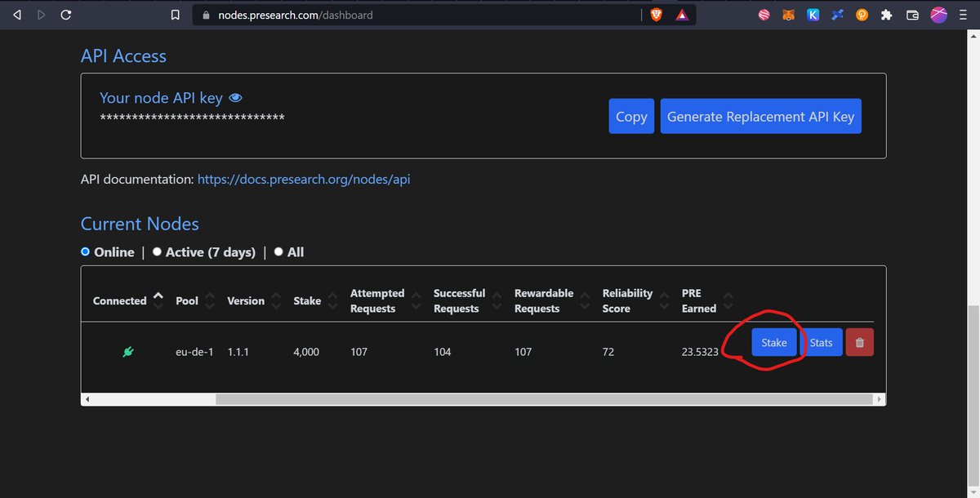Bookmark this page with the bookmark icon

(175, 15)
